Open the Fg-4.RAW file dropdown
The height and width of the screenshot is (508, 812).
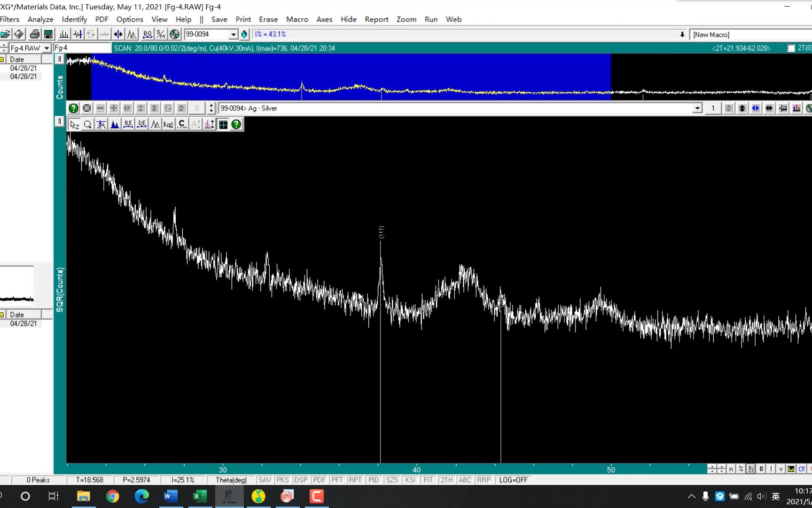tap(47, 48)
